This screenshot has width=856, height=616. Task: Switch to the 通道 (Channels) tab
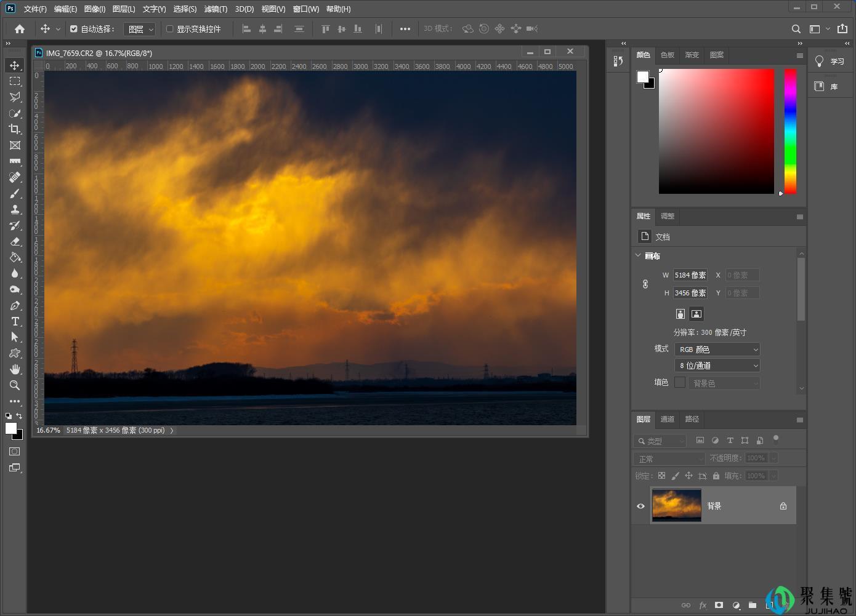tap(667, 419)
